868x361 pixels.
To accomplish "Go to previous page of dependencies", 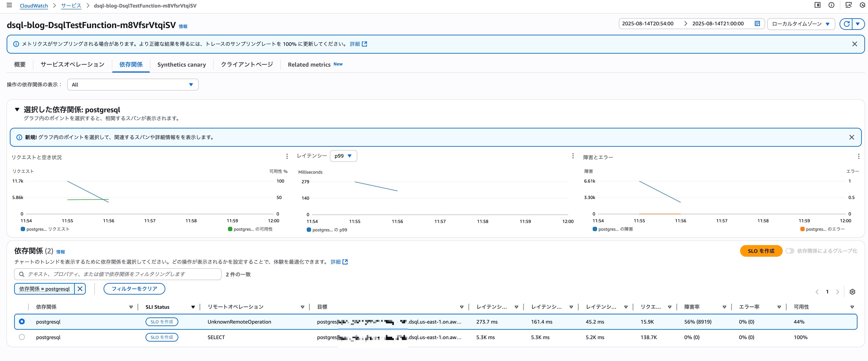I will [x=817, y=292].
